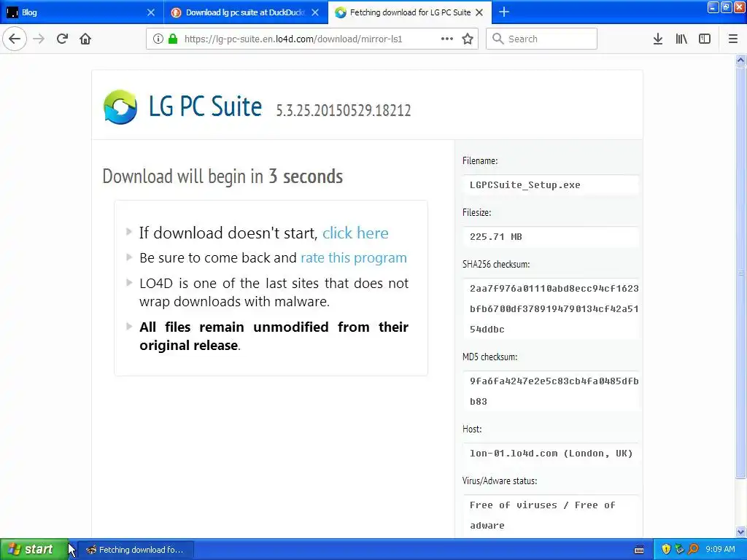
Task: Click host lon-01.lo4d.com (London, UK)
Action: [551, 454]
